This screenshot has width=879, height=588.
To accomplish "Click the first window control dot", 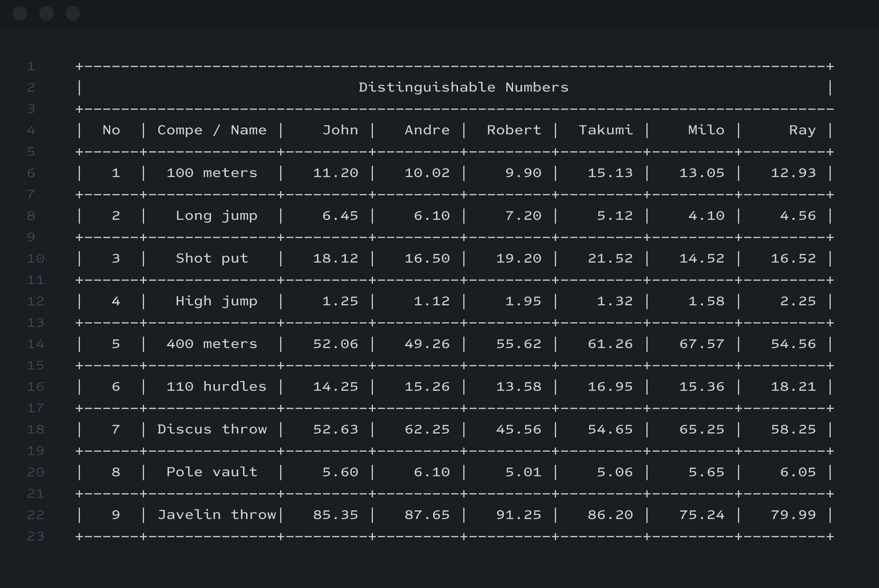I will click(x=20, y=14).
